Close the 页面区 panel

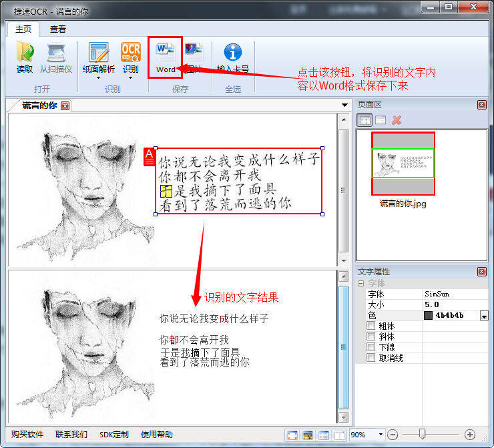[482, 105]
